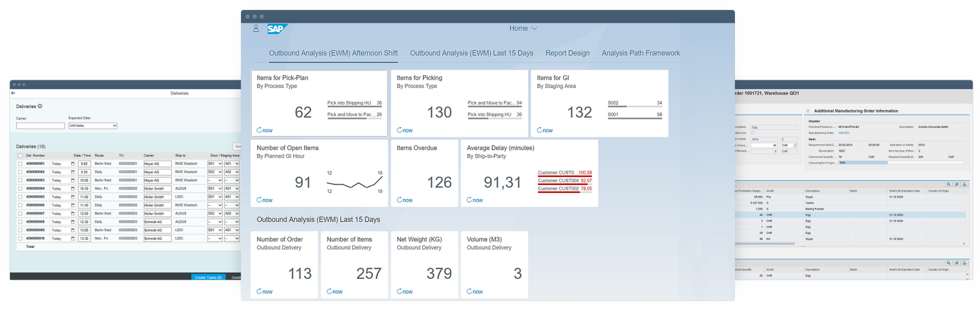Open door dropdown for delivery 4500000007
Image resolution: width=980 pixels, height=311 pixels.
click(x=215, y=213)
